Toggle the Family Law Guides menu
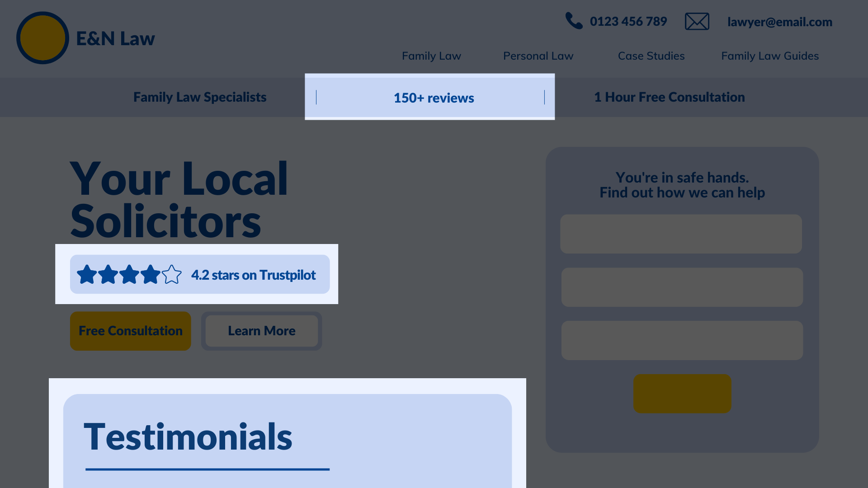The height and width of the screenshot is (488, 868). click(769, 56)
